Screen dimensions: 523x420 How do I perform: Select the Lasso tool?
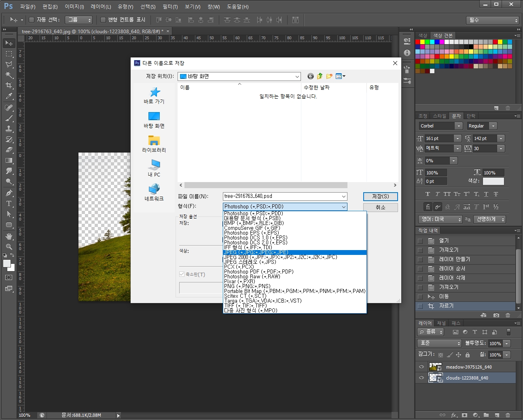(9, 64)
